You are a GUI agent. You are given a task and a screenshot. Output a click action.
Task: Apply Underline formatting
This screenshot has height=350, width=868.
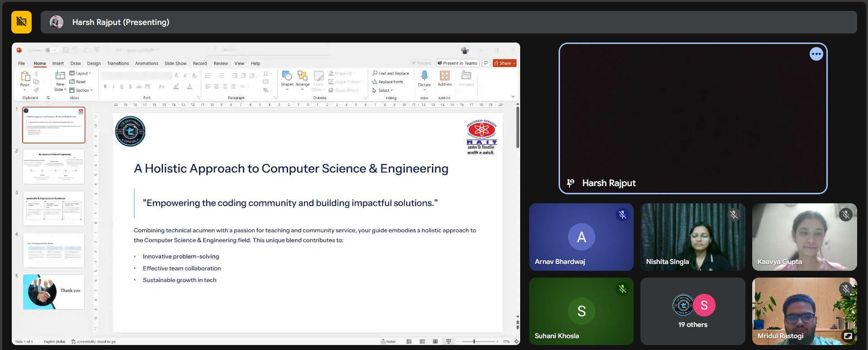(122, 86)
